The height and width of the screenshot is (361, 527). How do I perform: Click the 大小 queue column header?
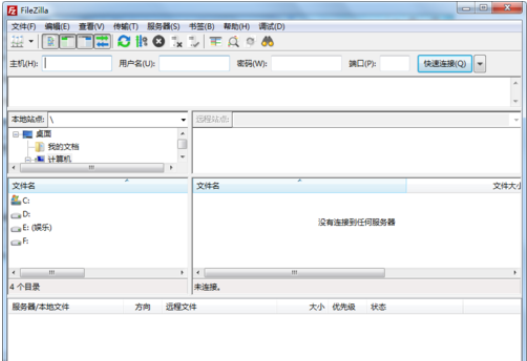tap(302, 307)
